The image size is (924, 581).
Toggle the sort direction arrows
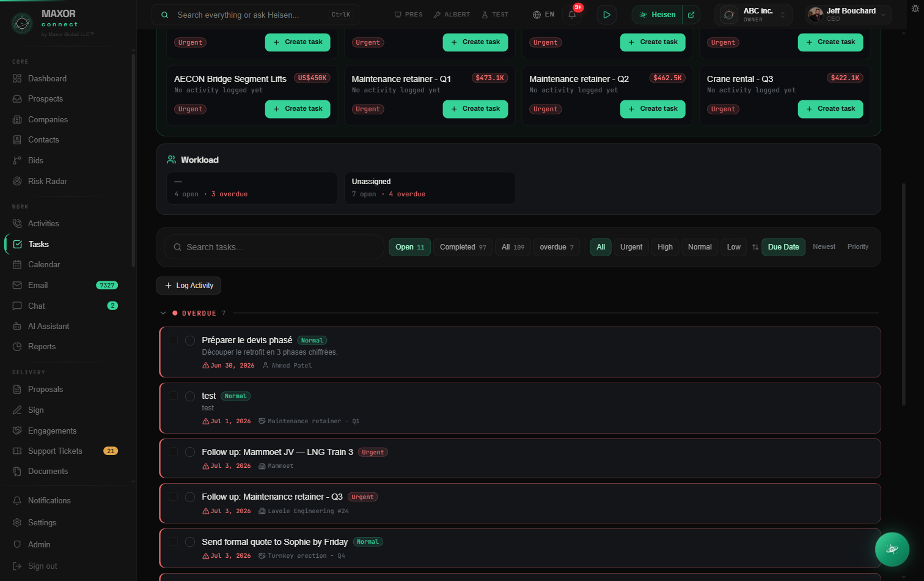point(755,247)
